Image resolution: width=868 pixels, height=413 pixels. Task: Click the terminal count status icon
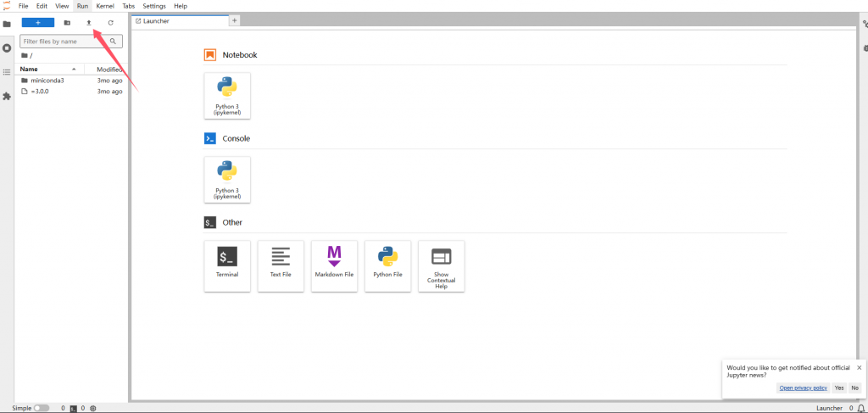[x=73, y=408]
